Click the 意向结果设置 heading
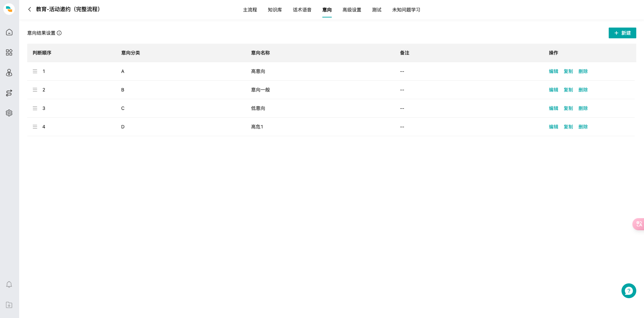644x318 pixels. coord(41,33)
